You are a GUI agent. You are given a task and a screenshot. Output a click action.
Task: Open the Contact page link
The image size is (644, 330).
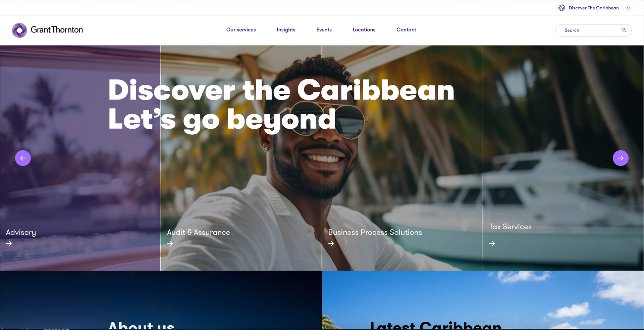406,29
